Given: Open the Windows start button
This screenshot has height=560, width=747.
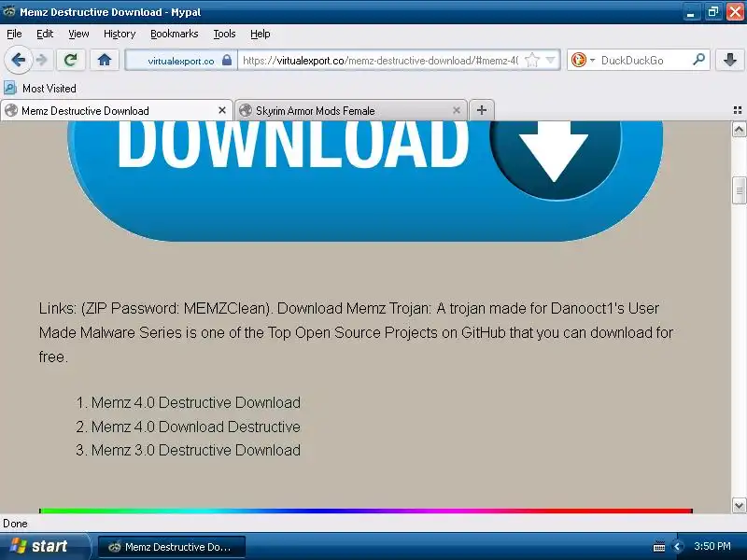Looking at the screenshot, I should [43, 546].
